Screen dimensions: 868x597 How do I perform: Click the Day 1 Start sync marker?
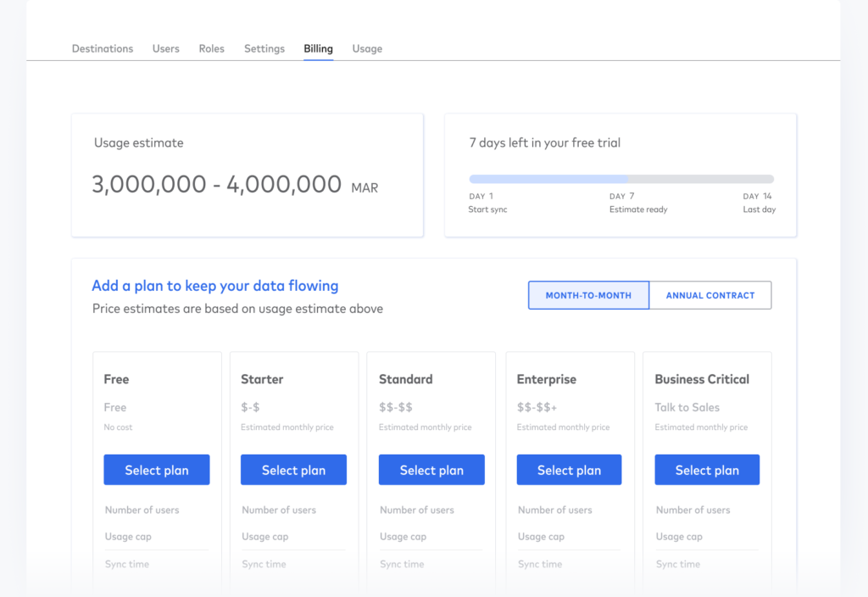pyautogui.click(x=487, y=203)
